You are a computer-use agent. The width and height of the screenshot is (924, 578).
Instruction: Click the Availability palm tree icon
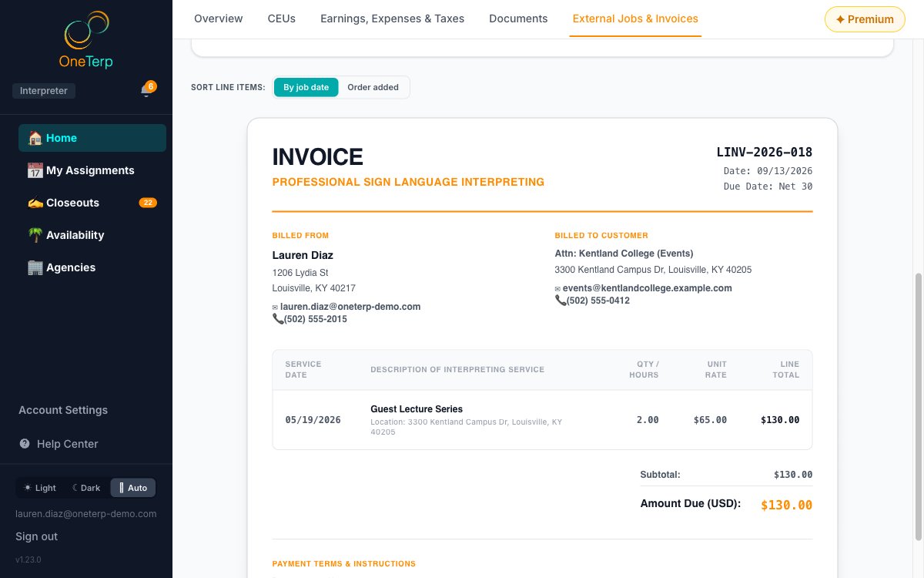click(x=35, y=235)
